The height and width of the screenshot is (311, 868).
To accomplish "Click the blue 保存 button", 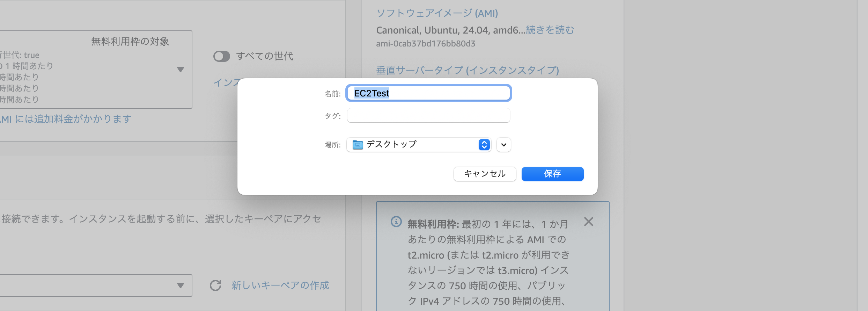I will [x=552, y=174].
